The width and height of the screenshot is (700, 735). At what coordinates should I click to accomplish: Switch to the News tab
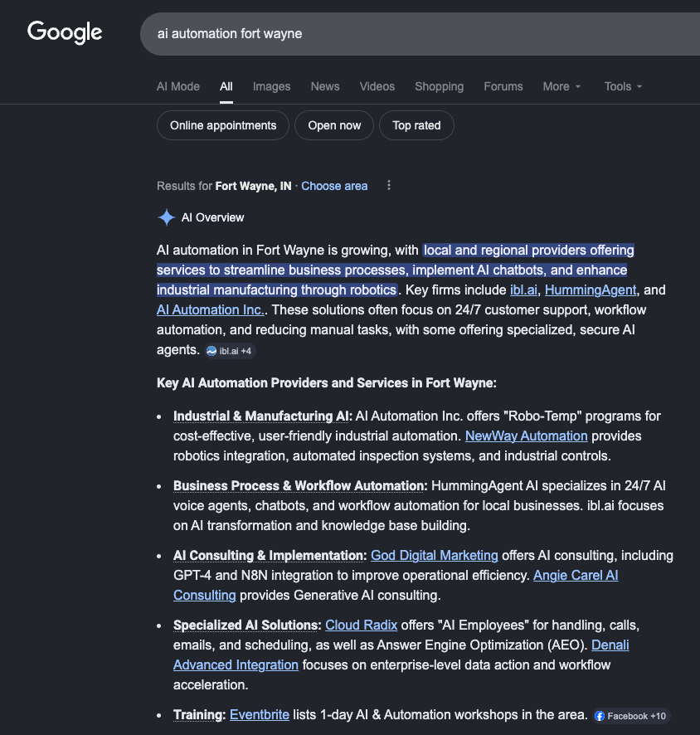pyautogui.click(x=324, y=86)
